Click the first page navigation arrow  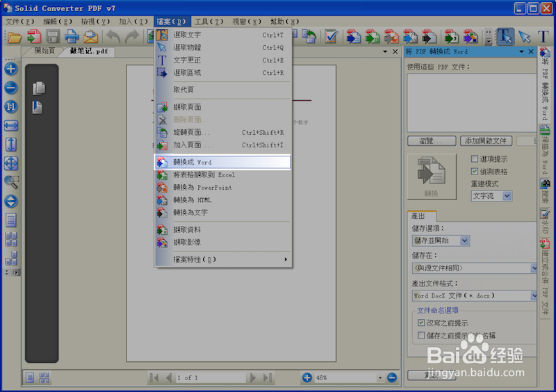(x=154, y=378)
